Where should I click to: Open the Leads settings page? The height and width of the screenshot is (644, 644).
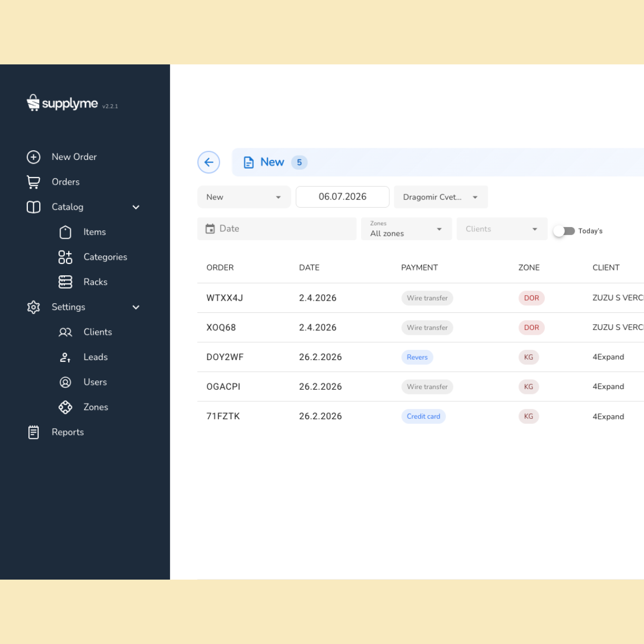pyautogui.click(x=96, y=357)
